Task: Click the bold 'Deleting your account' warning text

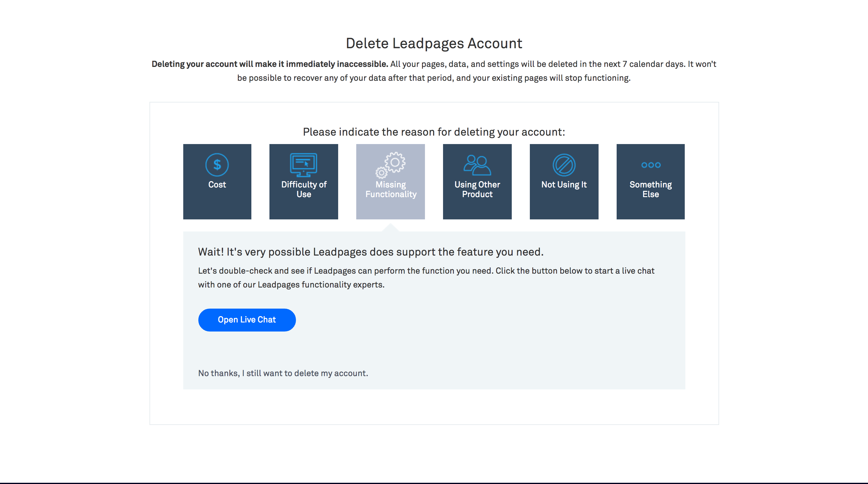Action: click(x=269, y=64)
